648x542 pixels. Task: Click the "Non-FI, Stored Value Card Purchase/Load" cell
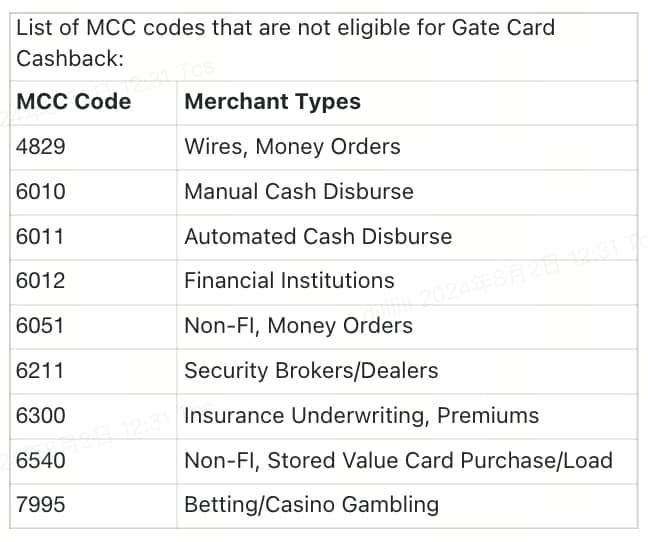click(x=398, y=461)
